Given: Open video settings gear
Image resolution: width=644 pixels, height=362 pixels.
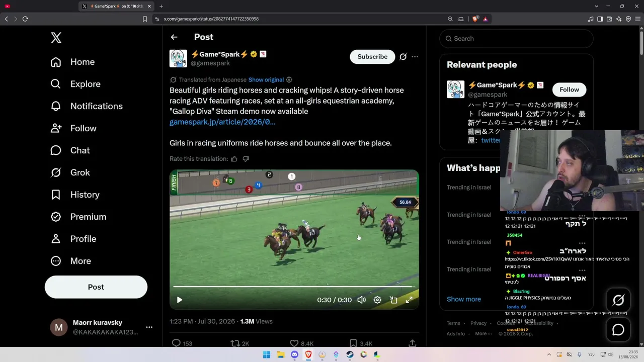Looking at the screenshot, I should 377,300.
